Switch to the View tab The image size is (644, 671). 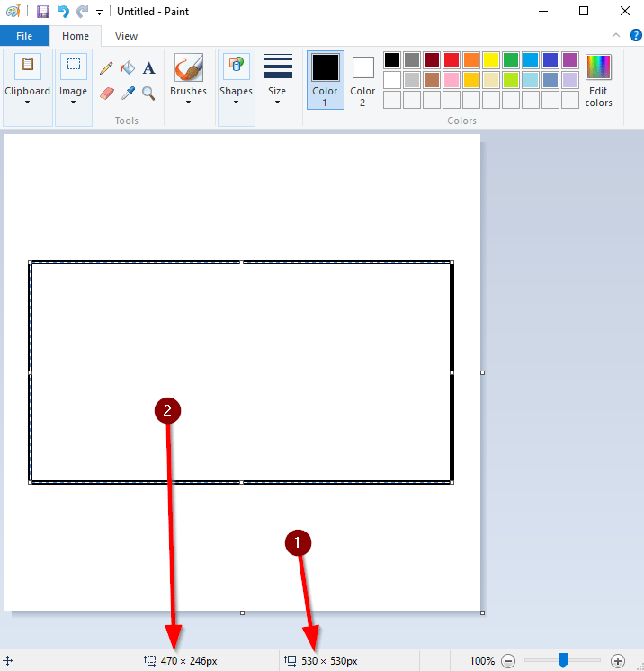tap(126, 36)
